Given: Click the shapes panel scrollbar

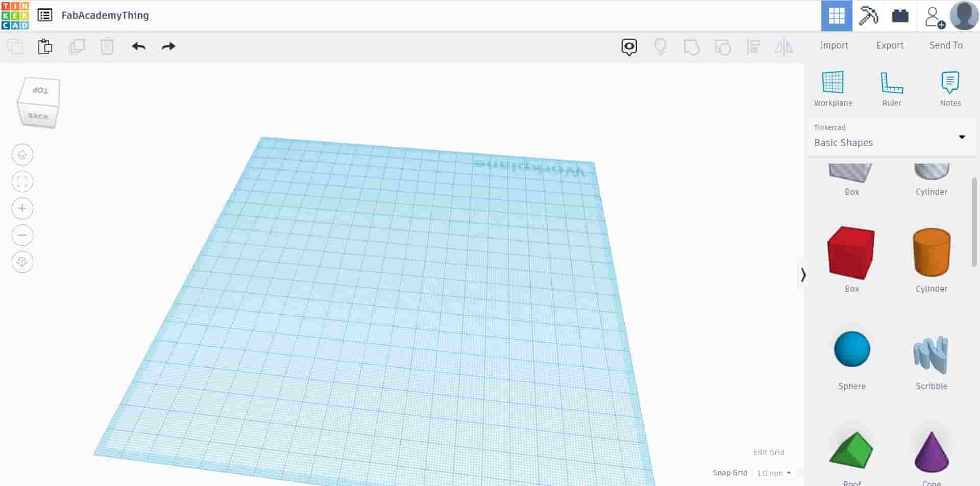Looking at the screenshot, I should coord(974,221).
